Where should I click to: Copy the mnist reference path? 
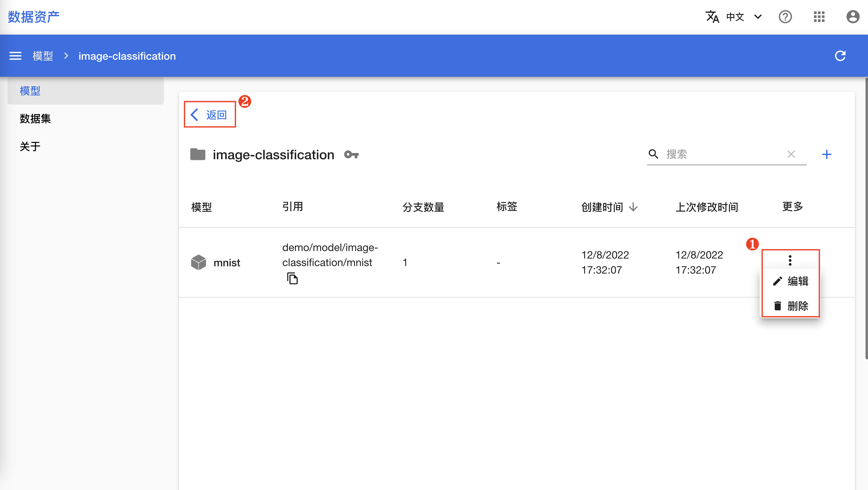coord(292,278)
